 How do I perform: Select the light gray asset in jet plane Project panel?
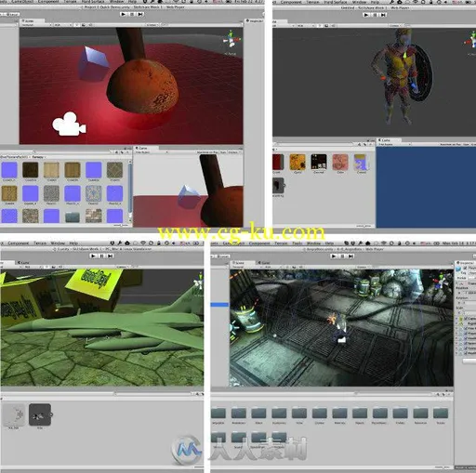(x=14, y=414)
